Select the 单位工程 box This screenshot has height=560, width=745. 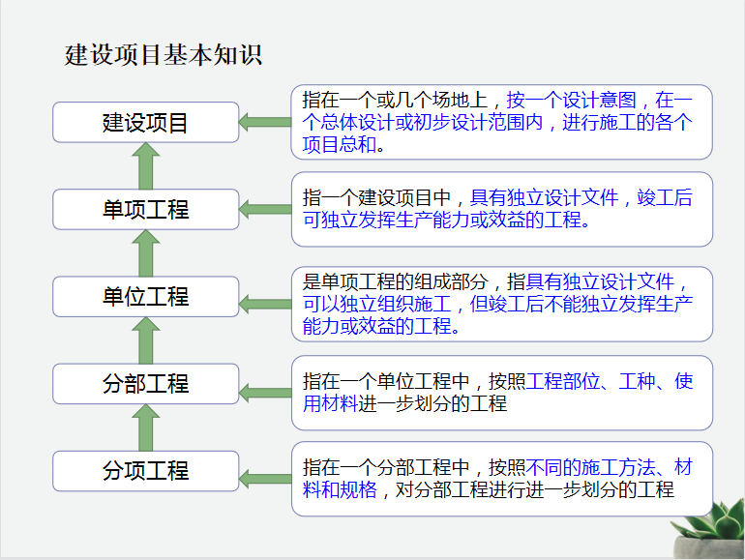click(x=146, y=296)
